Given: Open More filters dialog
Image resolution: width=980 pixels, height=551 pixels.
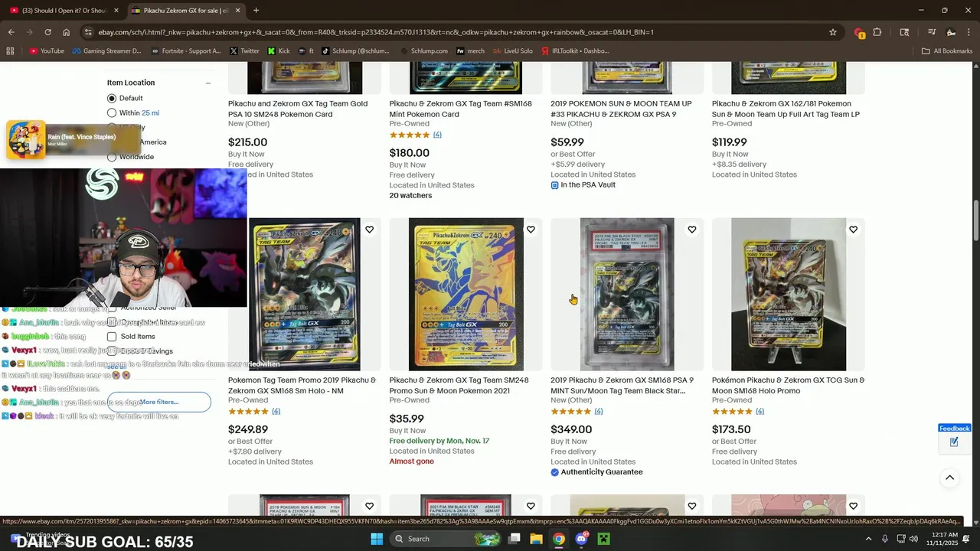Looking at the screenshot, I should pyautogui.click(x=159, y=402).
